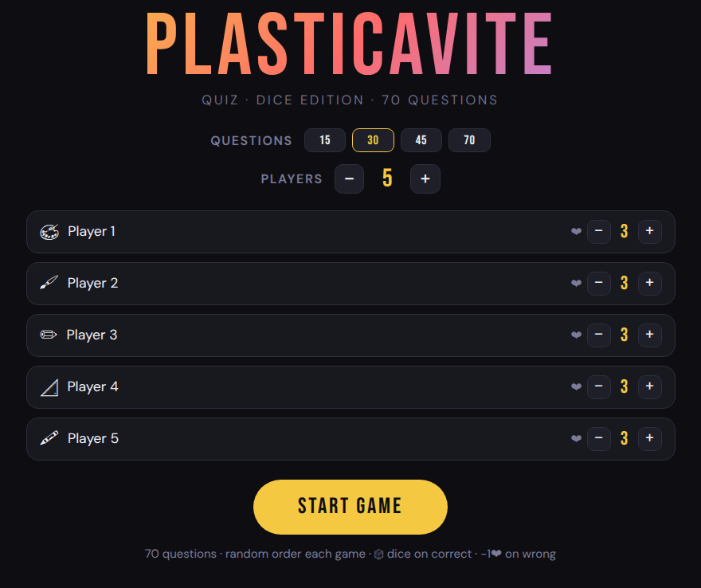Reduce Player 5 lives by one
This screenshot has width=701, height=588.
[x=599, y=439]
